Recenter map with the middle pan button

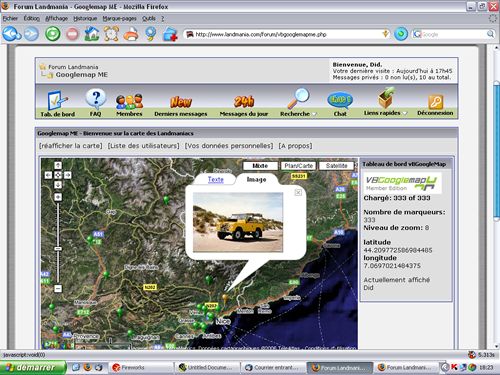click(x=58, y=175)
